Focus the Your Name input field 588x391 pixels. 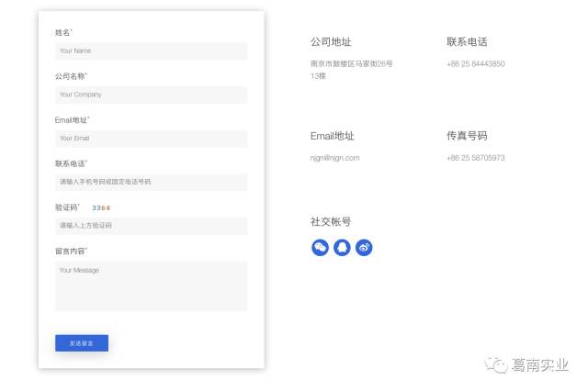click(151, 50)
